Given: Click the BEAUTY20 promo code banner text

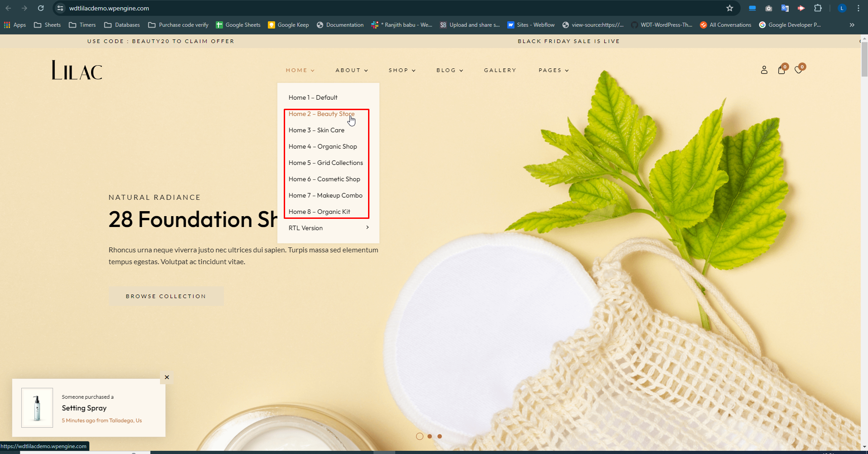Looking at the screenshot, I should click(x=160, y=41).
